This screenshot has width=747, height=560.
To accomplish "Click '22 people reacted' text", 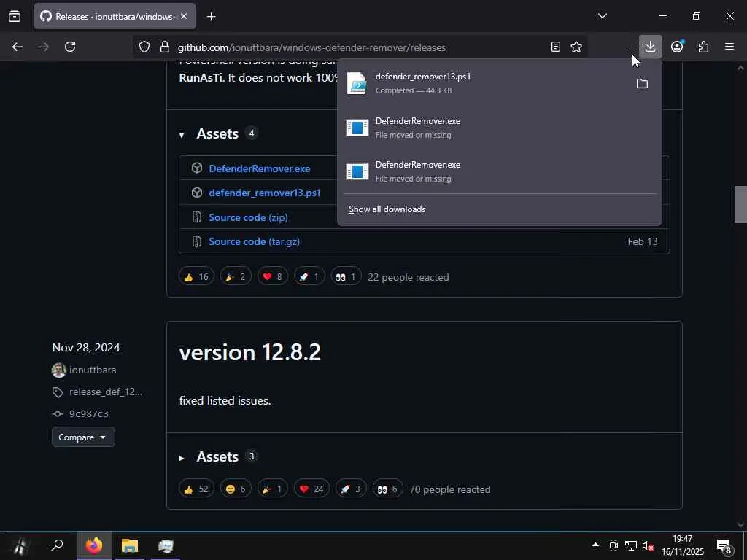I will (x=409, y=277).
